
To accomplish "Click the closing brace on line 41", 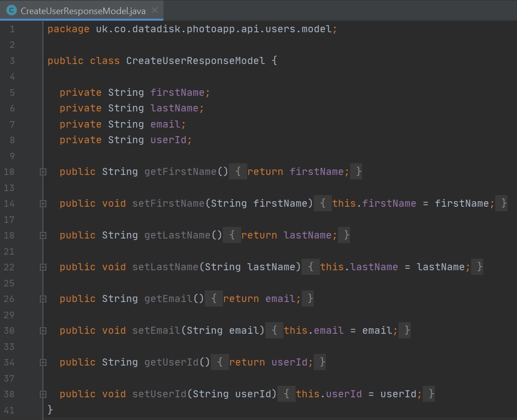I will [x=50, y=409].
